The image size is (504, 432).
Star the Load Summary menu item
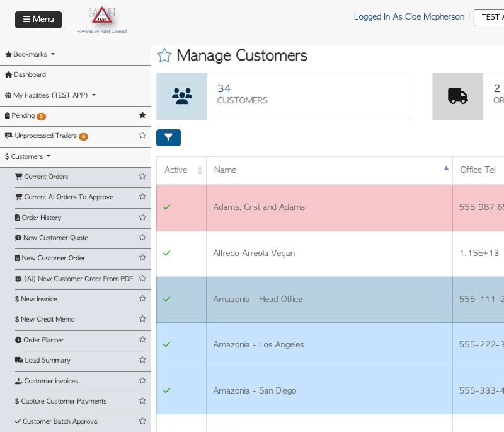142,359
